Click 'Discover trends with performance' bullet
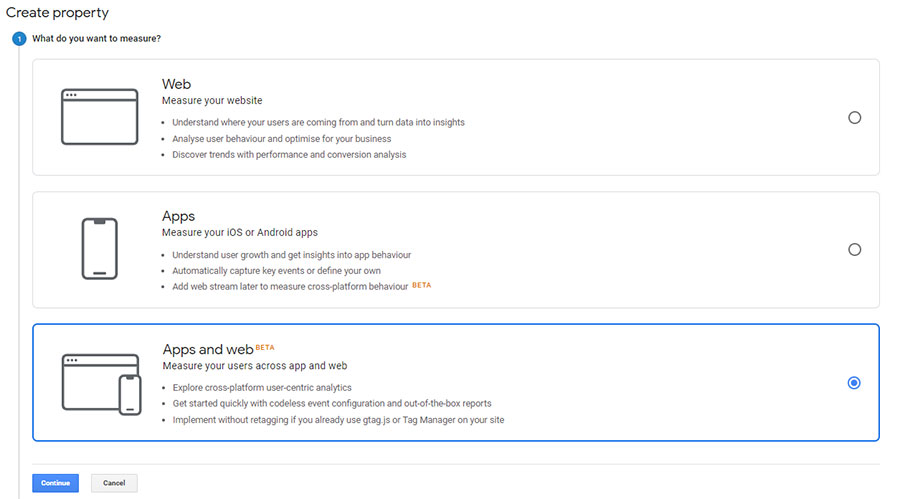Screen dimensions: 900x499 (289, 154)
